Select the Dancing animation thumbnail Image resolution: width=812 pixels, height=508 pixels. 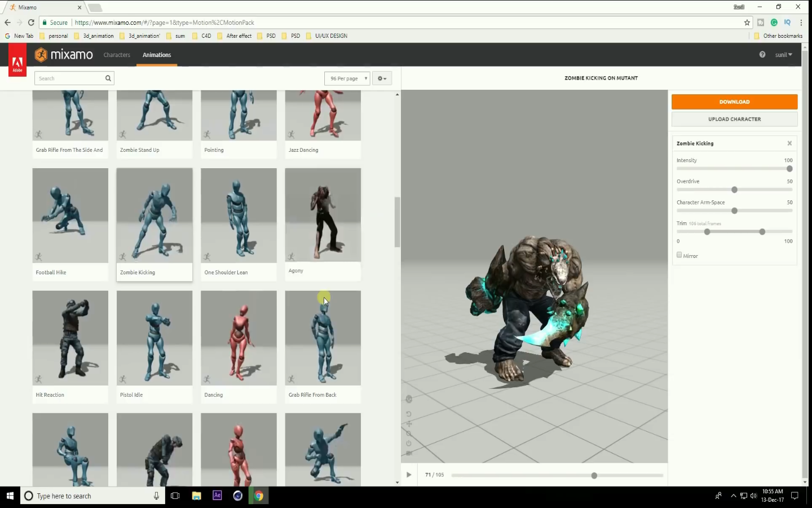coord(239,338)
